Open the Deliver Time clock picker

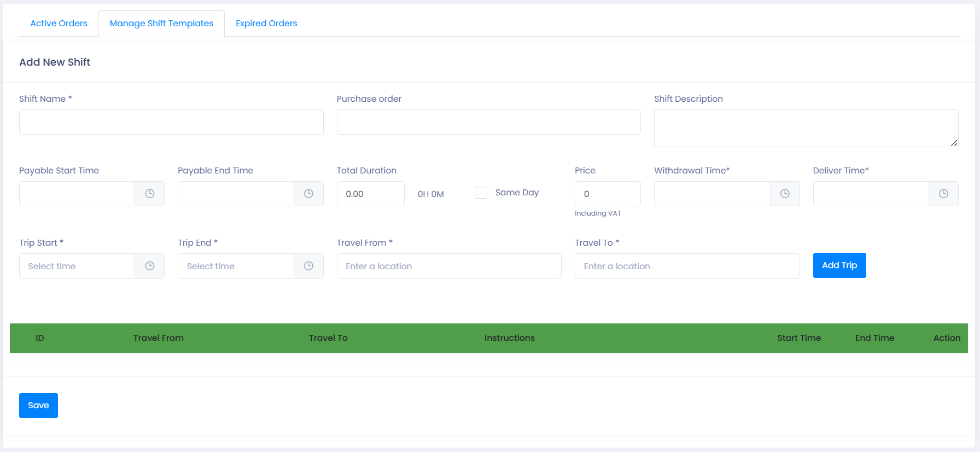pyautogui.click(x=943, y=194)
